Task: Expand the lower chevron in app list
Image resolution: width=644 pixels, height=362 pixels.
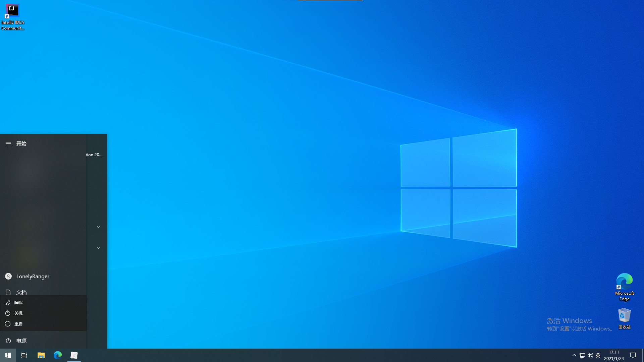Action: click(x=99, y=248)
